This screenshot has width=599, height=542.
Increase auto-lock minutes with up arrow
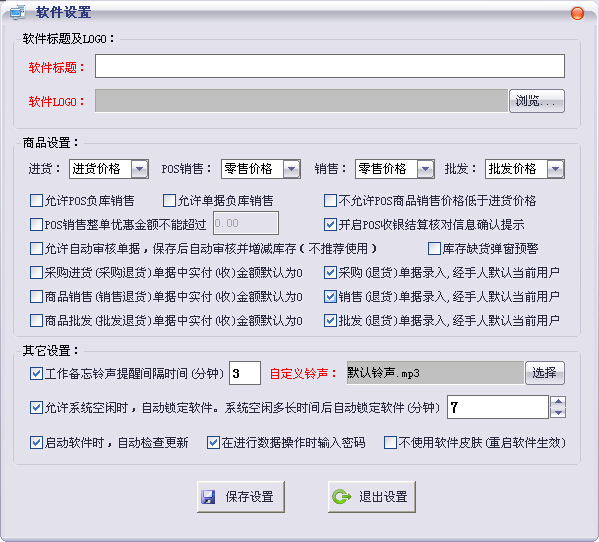coord(559,401)
